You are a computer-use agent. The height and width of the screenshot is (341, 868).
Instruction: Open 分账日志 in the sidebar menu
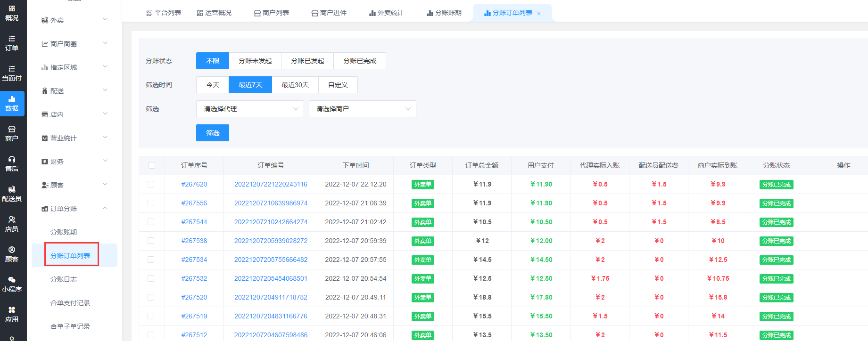pos(64,279)
